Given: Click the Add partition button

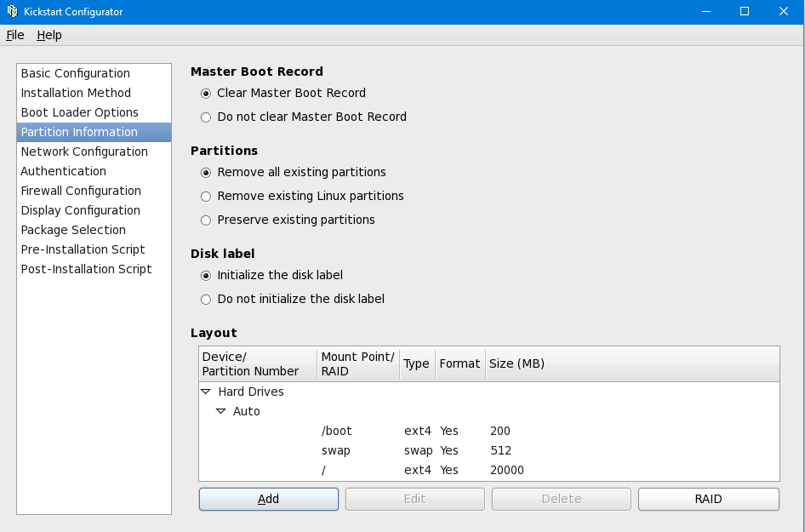Looking at the screenshot, I should tap(268, 500).
